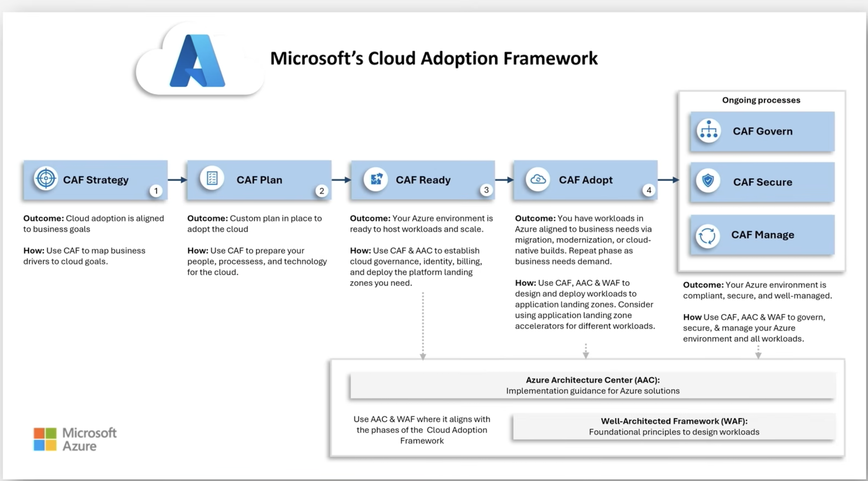Select the step 2 badge on CAF Plan

coord(321,191)
